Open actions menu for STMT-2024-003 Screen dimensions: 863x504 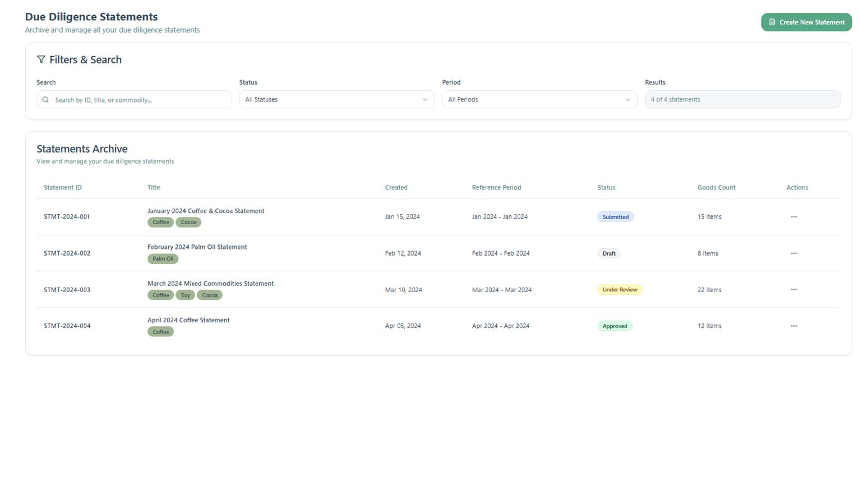[x=793, y=290]
